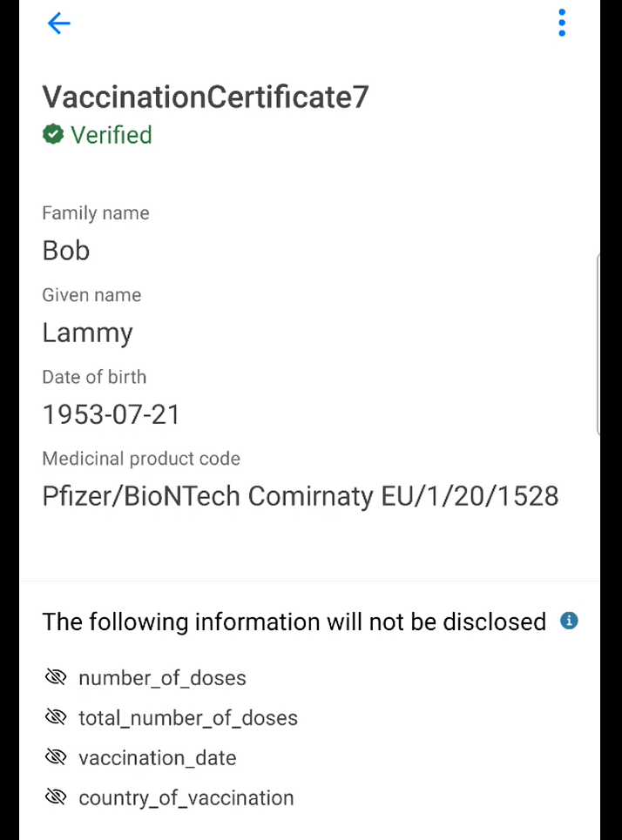Click the number_of_doses undisclosed item
The image size is (622, 840).
coord(162,678)
